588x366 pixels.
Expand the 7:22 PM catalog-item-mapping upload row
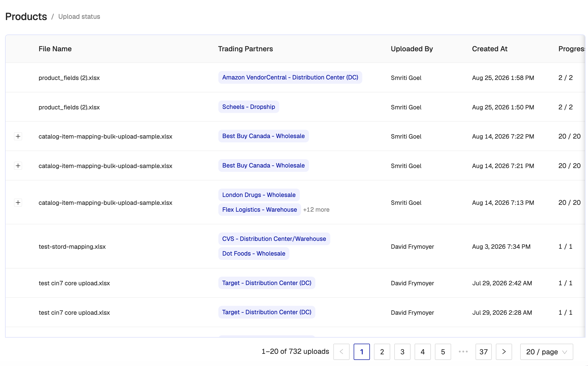tap(18, 136)
